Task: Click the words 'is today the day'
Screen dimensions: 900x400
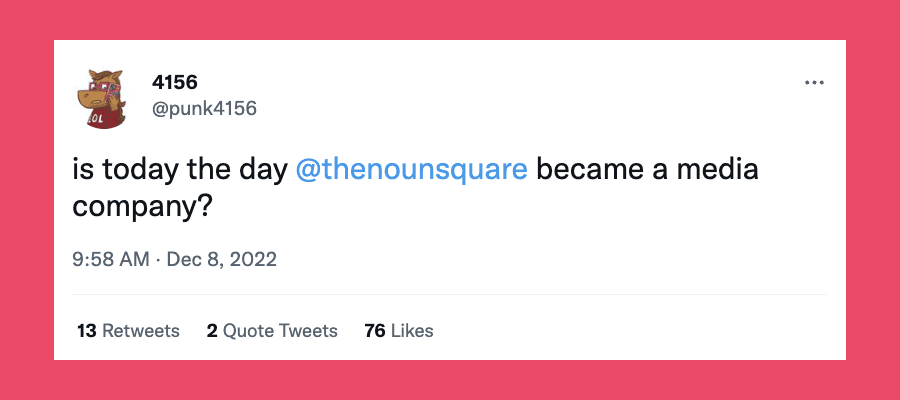Action: (x=181, y=170)
